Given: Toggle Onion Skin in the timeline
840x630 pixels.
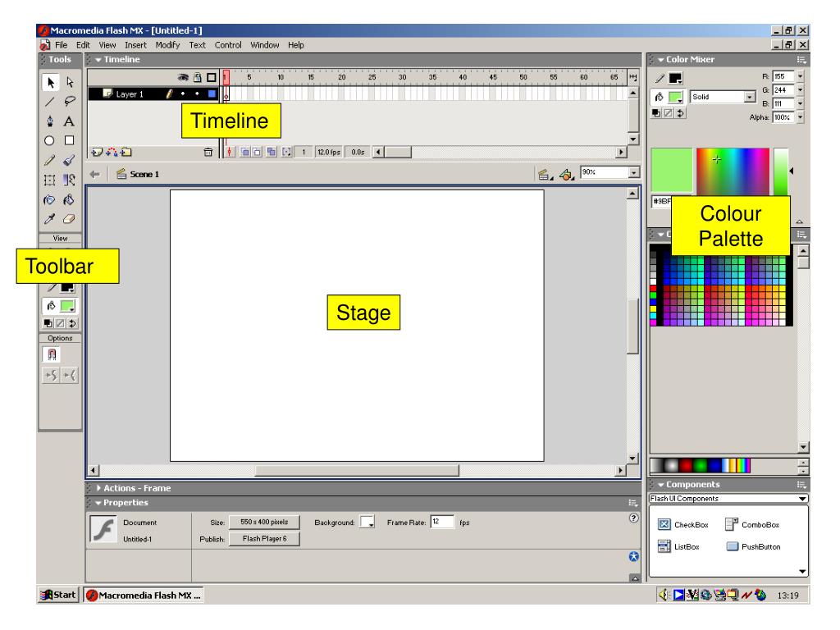Looking at the screenshot, I should click(x=244, y=152).
